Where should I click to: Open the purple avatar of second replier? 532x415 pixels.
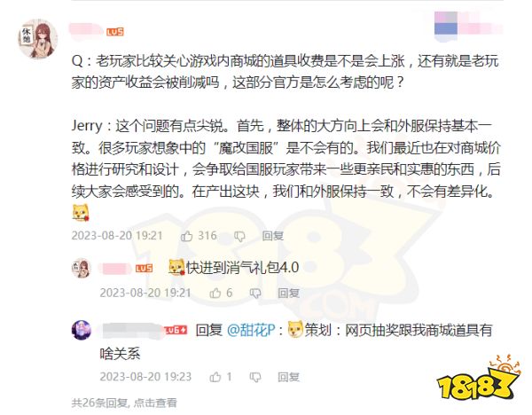(82, 330)
